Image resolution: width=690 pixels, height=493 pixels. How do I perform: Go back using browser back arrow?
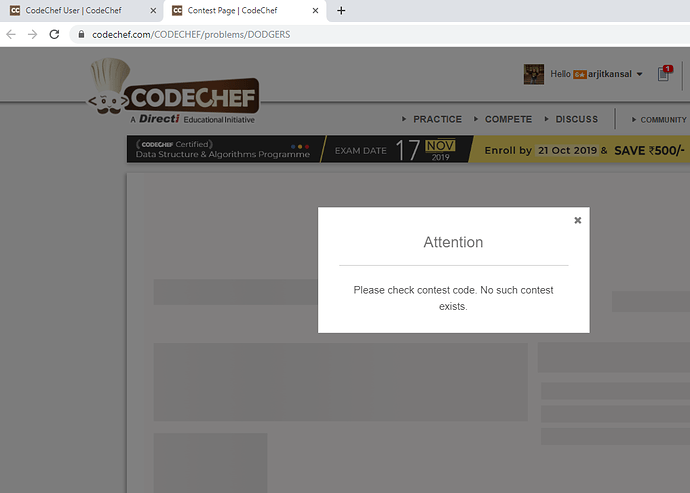11,34
